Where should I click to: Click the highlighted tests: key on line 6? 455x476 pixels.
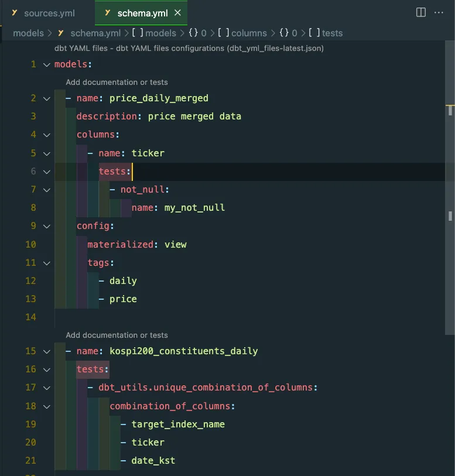coord(115,172)
